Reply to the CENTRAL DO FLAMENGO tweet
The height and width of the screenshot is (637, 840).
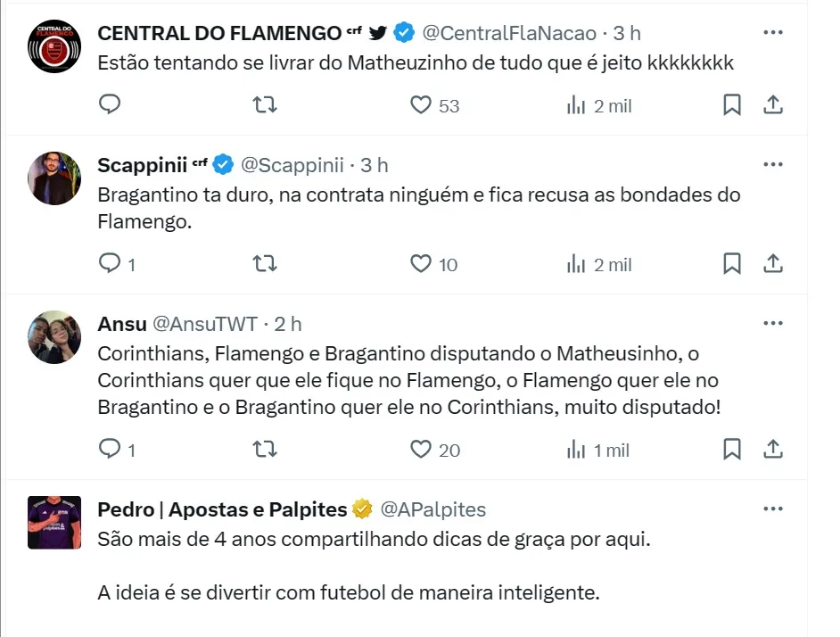109,105
